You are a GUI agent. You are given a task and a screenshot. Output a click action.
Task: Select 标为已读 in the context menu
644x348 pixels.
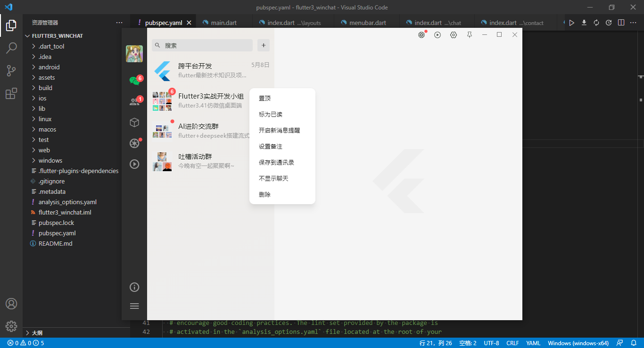pos(282,115)
